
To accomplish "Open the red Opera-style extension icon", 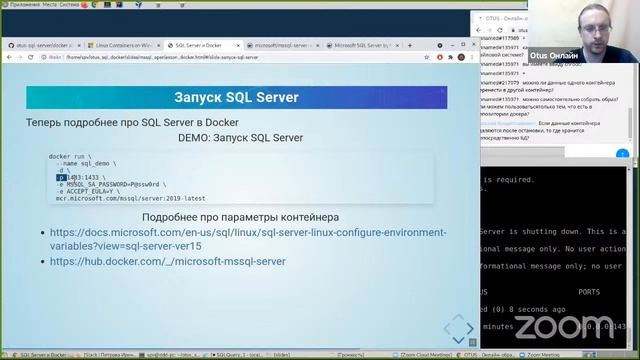I will coord(440,58).
